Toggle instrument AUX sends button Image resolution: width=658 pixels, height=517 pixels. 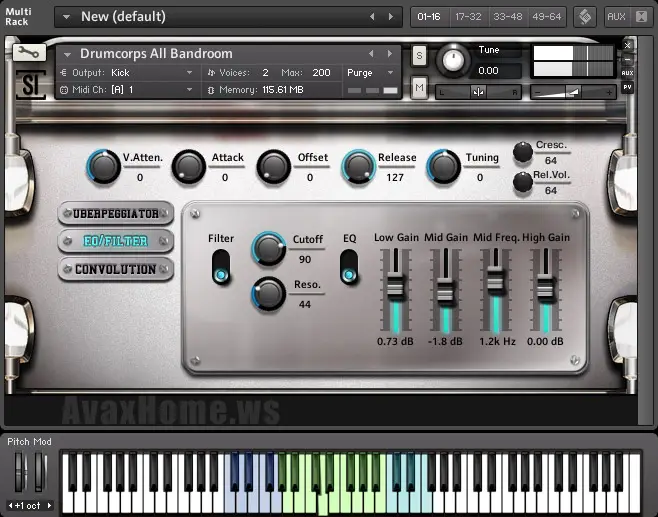627,73
